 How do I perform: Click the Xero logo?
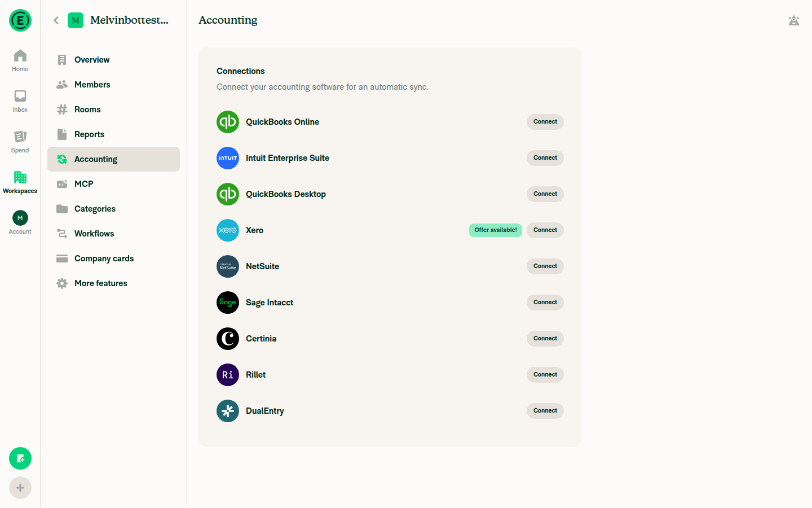[228, 230]
